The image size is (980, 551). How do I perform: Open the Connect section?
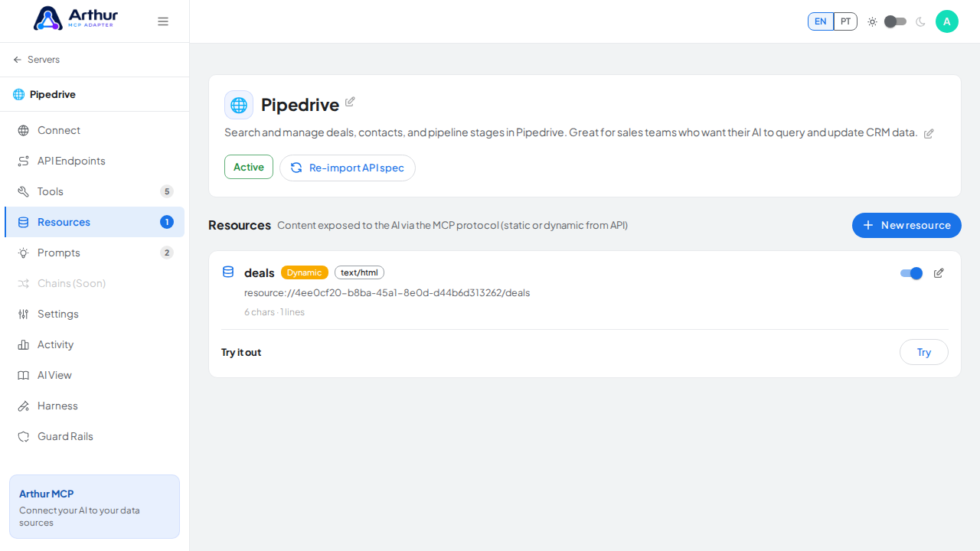[95, 130]
